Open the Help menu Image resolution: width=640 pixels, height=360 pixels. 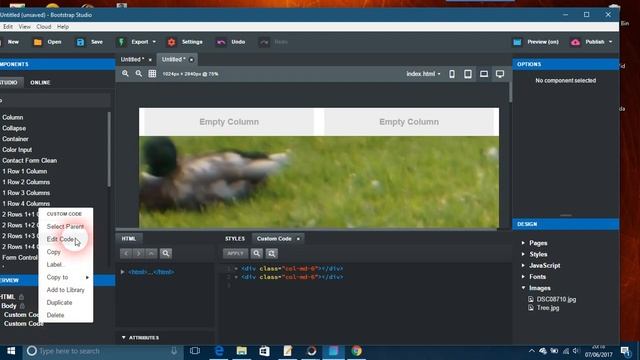coord(62,27)
